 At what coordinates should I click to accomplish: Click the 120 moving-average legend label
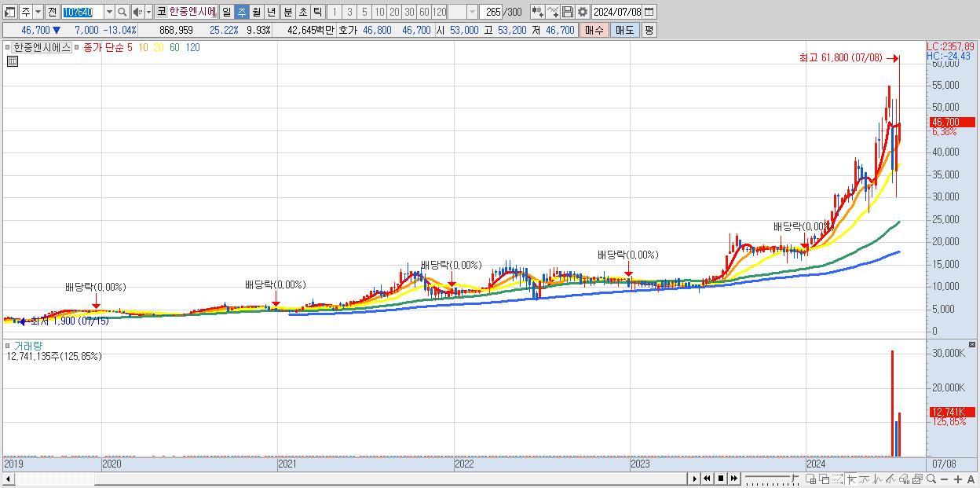(x=192, y=47)
